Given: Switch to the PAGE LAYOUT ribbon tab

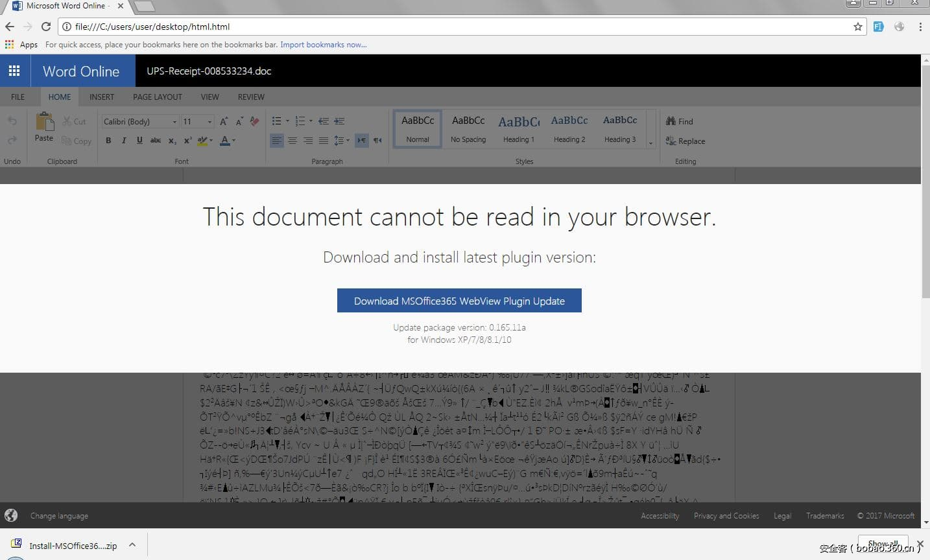Looking at the screenshot, I should (x=158, y=97).
